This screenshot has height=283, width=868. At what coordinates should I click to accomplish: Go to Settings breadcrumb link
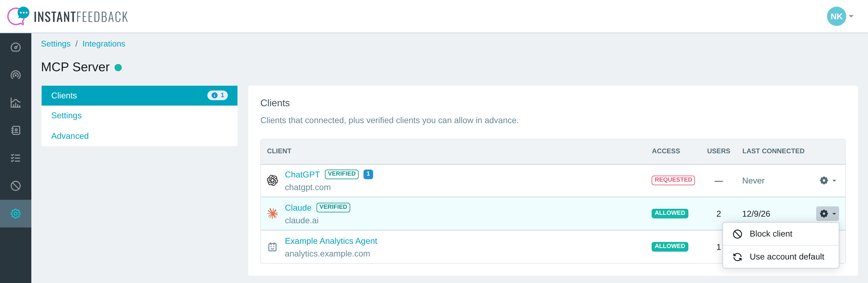point(55,44)
